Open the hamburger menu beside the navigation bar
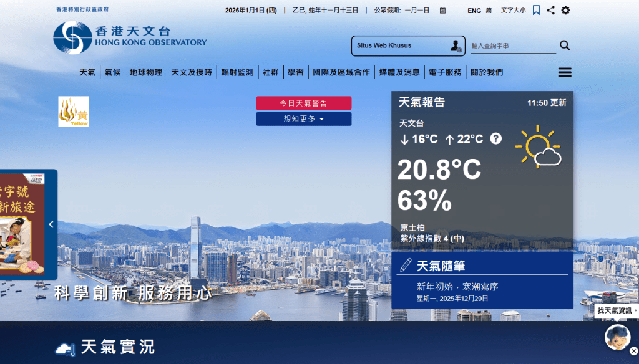Viewport: 639px width, 364px height. (563, 72)
